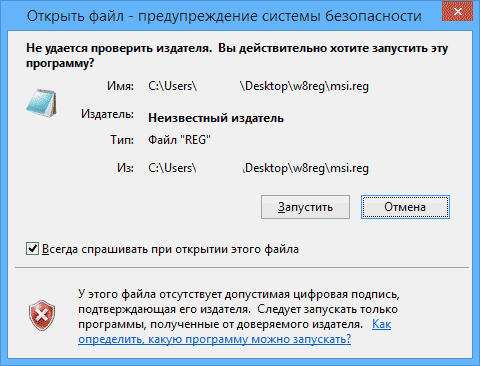Click the 'Издатель:' field label

tap(107, 114)
